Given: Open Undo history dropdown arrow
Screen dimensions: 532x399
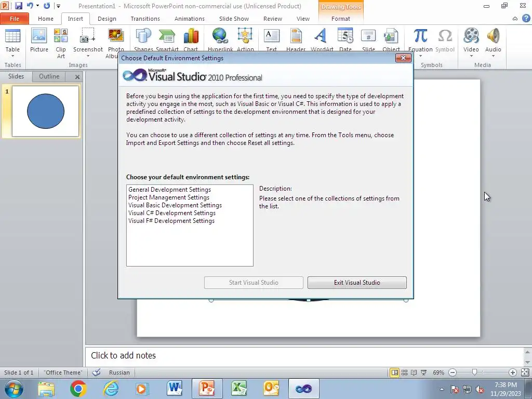Looking at the screenshot, I should (37, 6).
